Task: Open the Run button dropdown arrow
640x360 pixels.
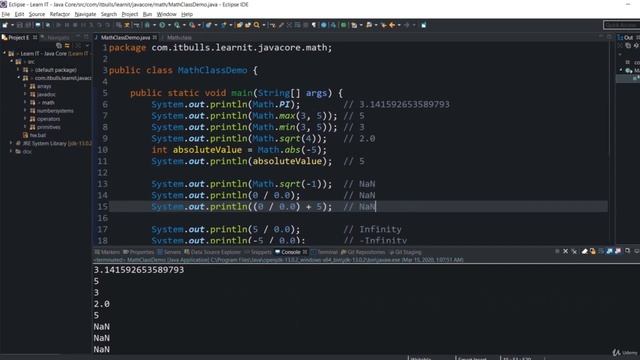Action: pyautogui.click(x=169, y=25)
